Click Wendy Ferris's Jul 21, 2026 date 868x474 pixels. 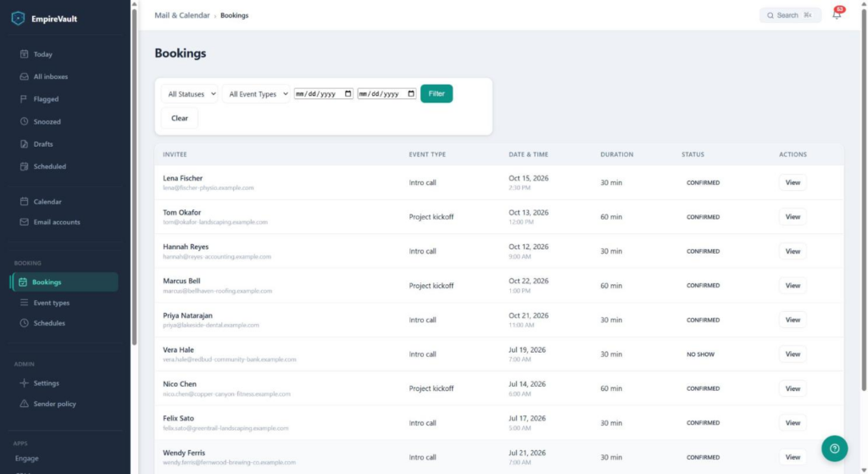[x=527, y=453]
